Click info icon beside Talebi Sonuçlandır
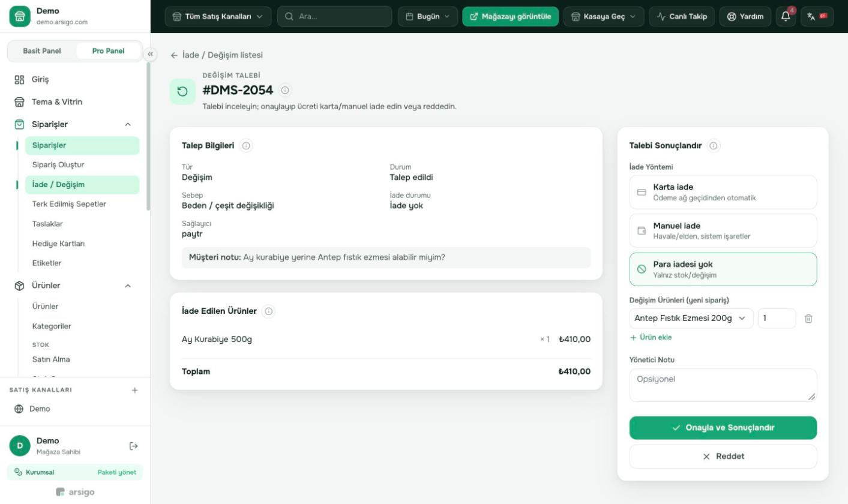The image size is (848, 504). coord(714,145)
